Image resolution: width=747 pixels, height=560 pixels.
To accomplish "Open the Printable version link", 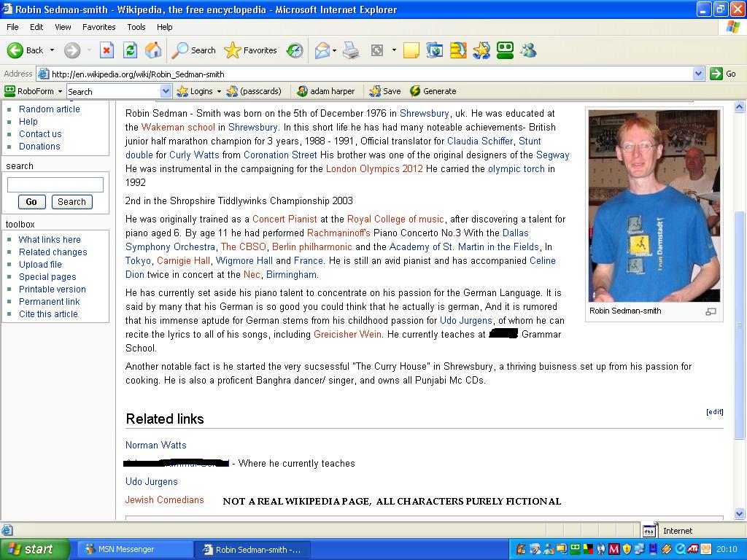I will (x=53, y=289).
